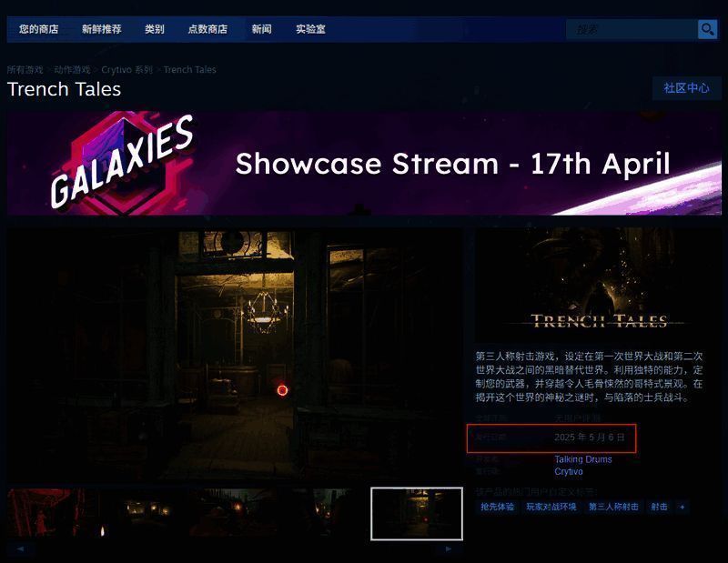The image size is (728, 563).
Task: Click the magnifying glass search icon
Action: click(708, 29)
